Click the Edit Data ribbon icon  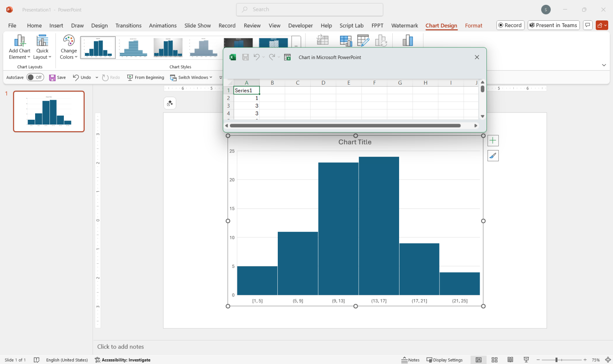pos(364,40)
